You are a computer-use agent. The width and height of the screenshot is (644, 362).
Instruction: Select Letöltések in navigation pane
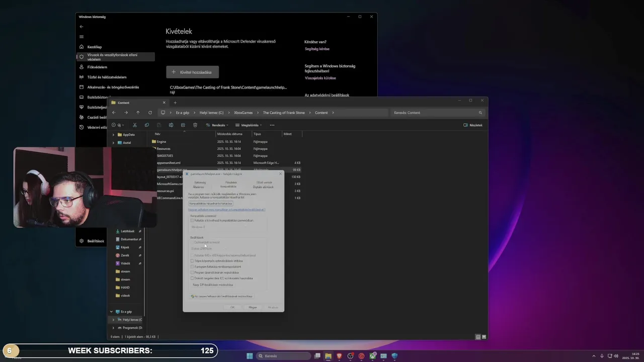click(128, 231)
